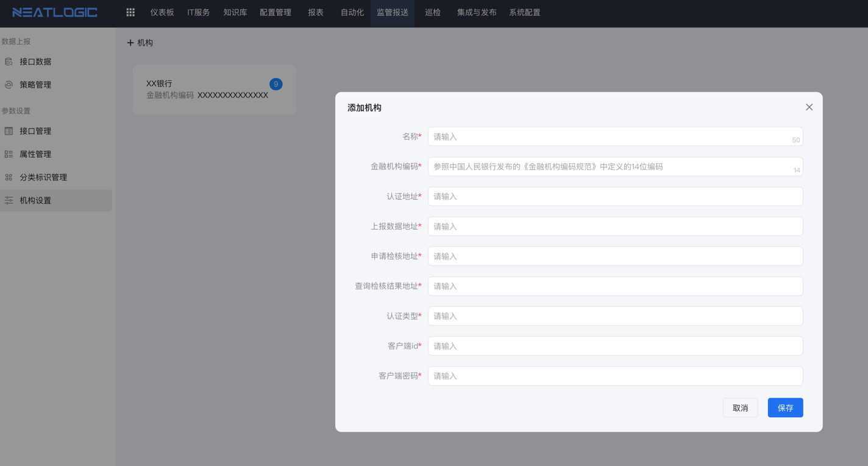Image resolution: width=868 pixels, height=466 pixels.
Task: Open the 配置管理 menu
Action: coord(276,12)
